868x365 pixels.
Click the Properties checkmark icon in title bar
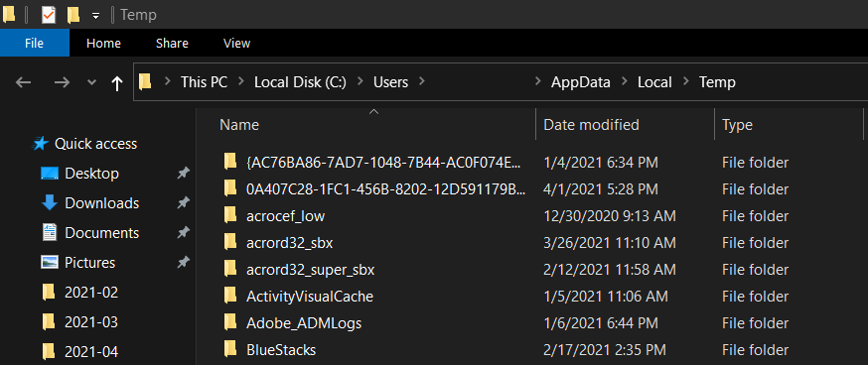click(49, 15)
